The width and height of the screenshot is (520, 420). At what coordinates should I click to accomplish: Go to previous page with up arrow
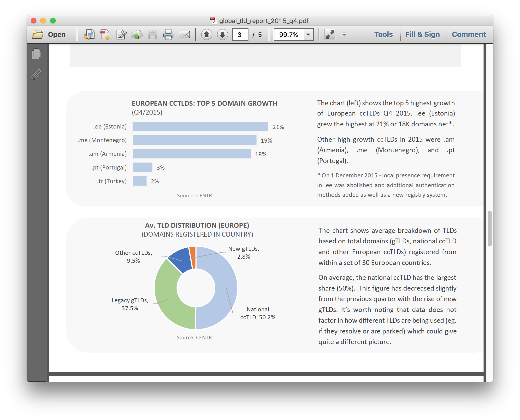click(207, 35)
